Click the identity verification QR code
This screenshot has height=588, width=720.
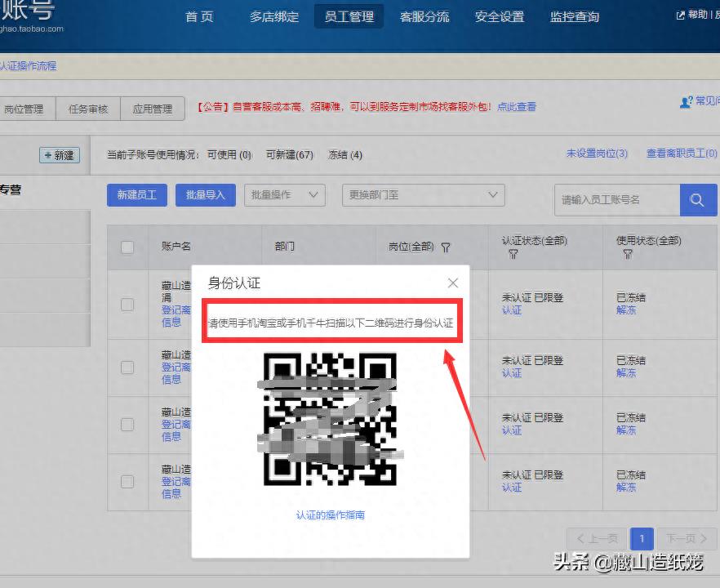pyautogui.click(x=330, y=419)
